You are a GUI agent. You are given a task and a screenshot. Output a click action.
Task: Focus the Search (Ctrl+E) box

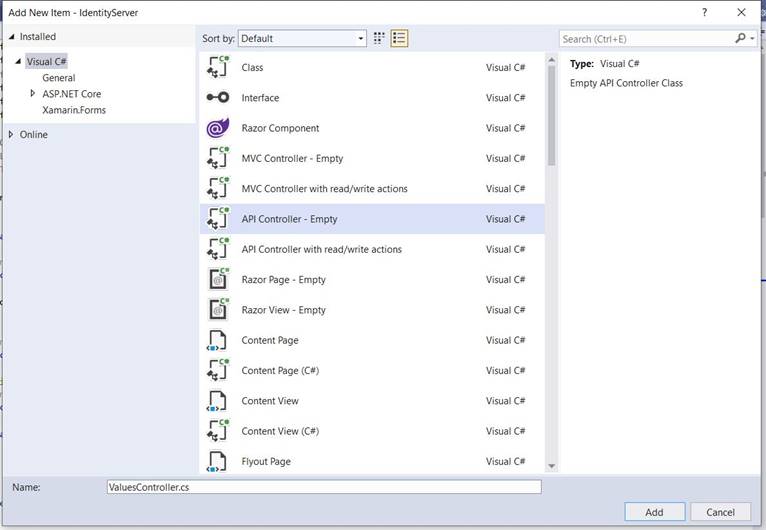pos(646,39)
